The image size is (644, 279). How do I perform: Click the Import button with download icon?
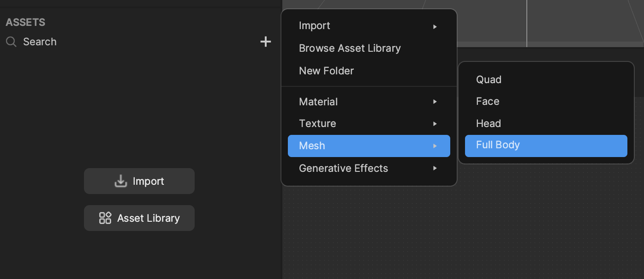(x=139, y=181)
